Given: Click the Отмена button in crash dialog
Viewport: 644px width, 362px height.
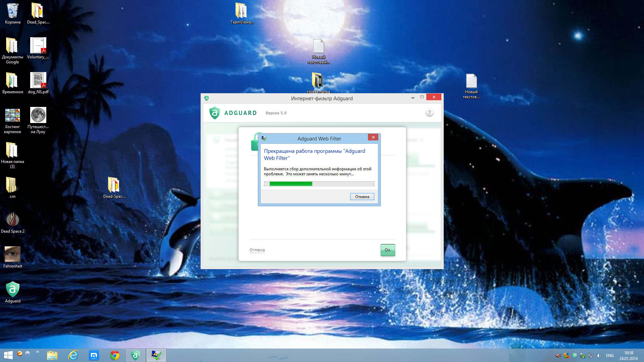Looking at the screenshot, I should click(x=362, y=197).
